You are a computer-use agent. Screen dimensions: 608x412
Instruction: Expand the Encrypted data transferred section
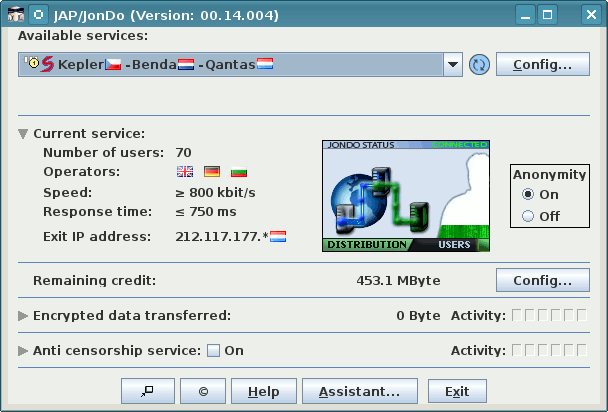click(x=23, y=316)
